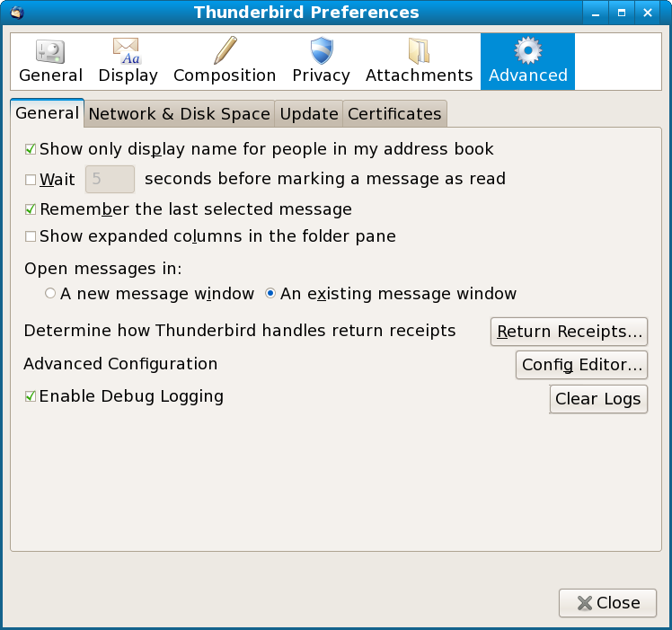The width and height of the screenshot is (672, 630).
Task: Toggle 'Show only display name' checkbox
Action: point(31,149)
